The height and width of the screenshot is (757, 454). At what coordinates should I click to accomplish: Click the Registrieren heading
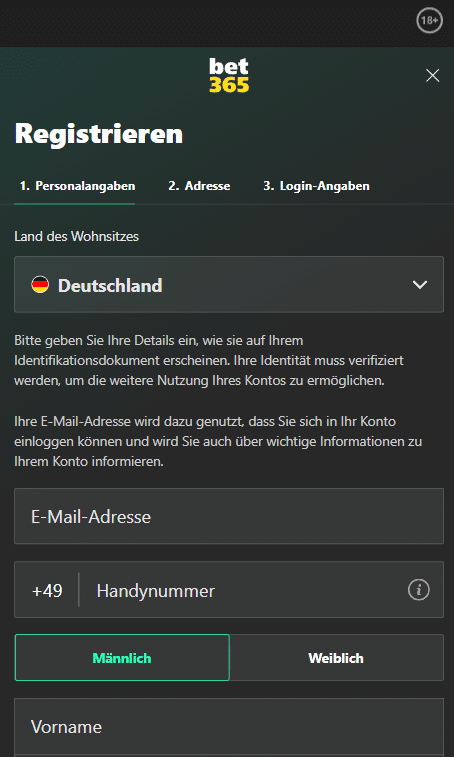point(99,134)
